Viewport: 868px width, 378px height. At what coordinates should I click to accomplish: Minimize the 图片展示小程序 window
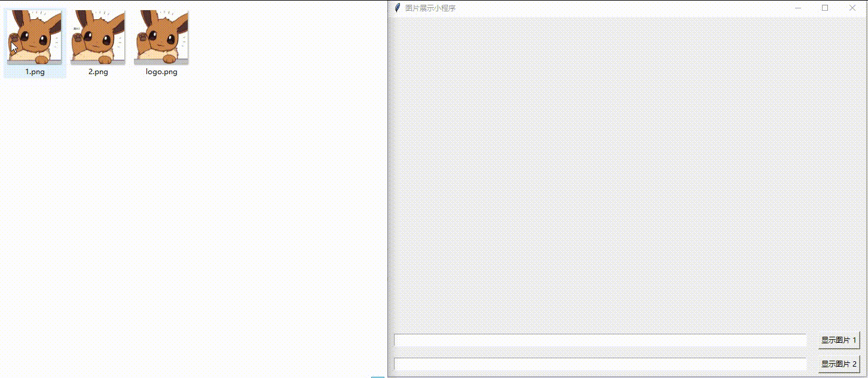(797, 8)
